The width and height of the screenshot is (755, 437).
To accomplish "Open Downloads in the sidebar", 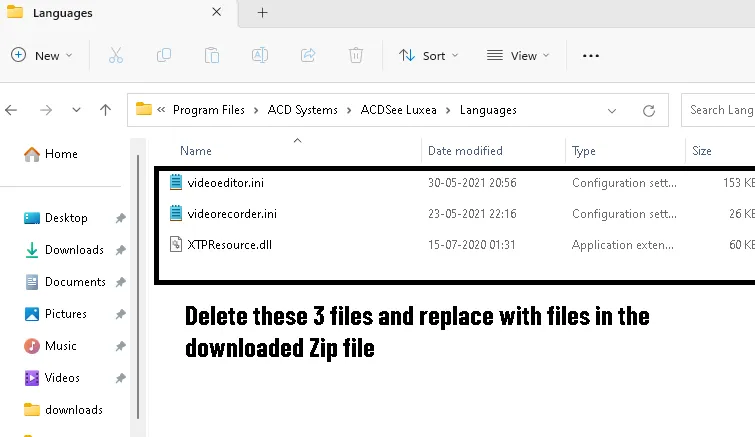I will point(74,250).
